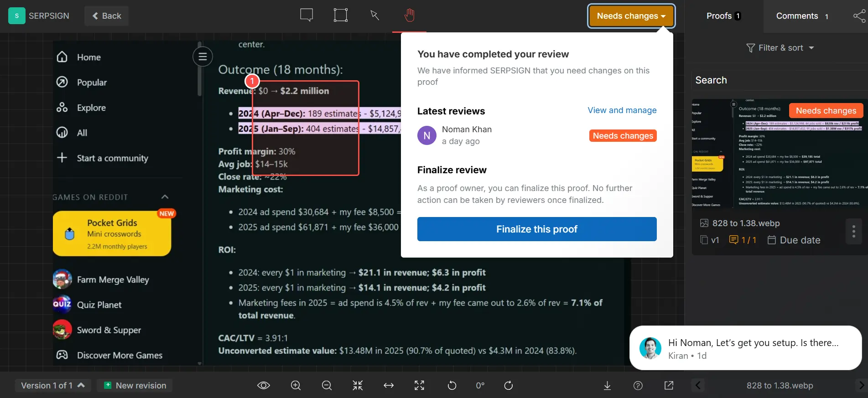Click Needs changes badge beside Noman Khan
This screenshot has width=868, height=398.
pos(623,136)
